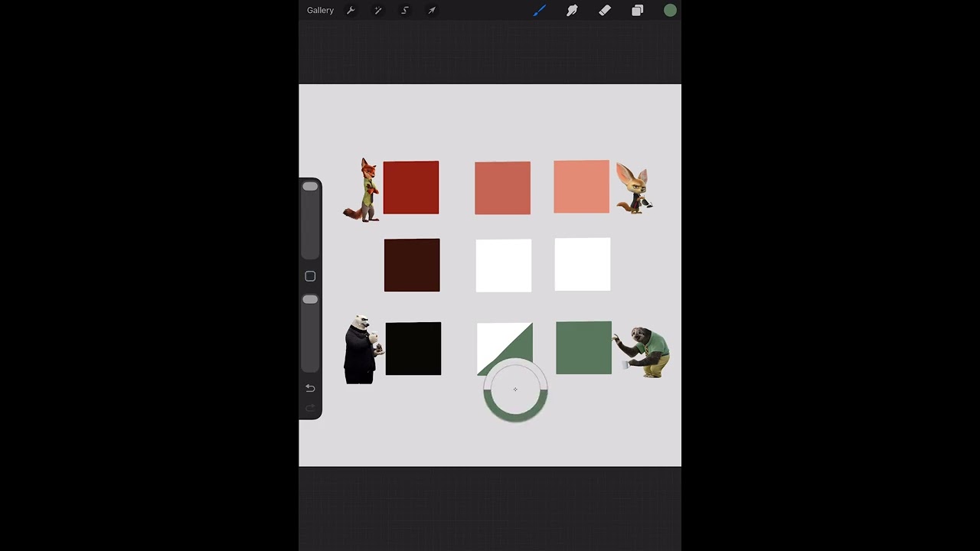This screenshot has width=980, height=551.
Task: Tap the Undo arrow
Action: (x=310, y=389)
